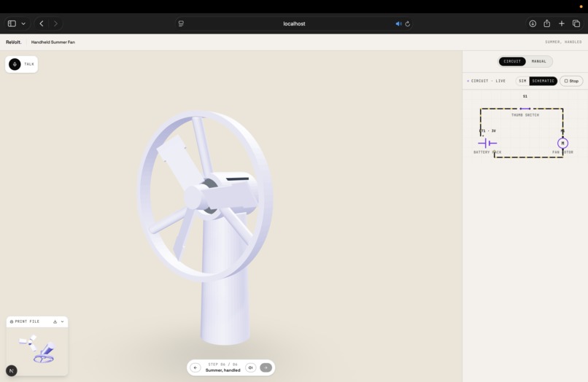Go forward in browser history
Viewport: 588px width, 382px height.
click(x=55, y=23)
